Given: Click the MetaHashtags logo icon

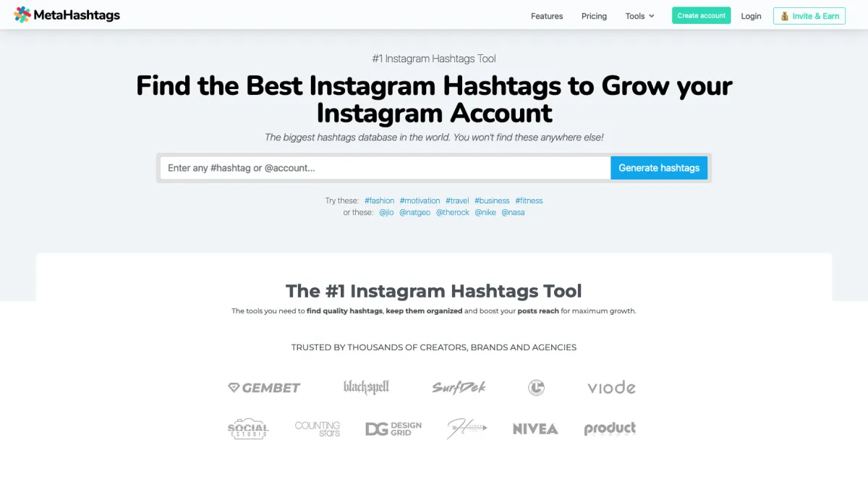Looking at the screenshot, I should pos(22,14).
